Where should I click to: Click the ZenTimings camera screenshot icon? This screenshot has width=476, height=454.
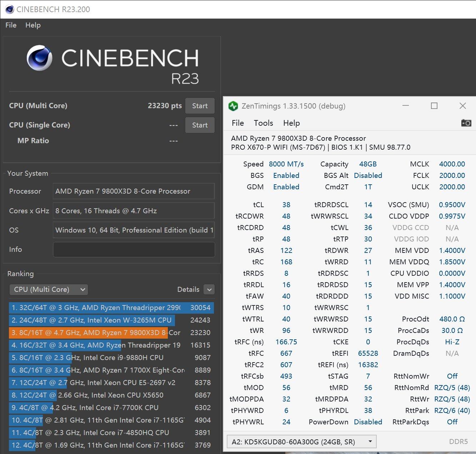466,123
